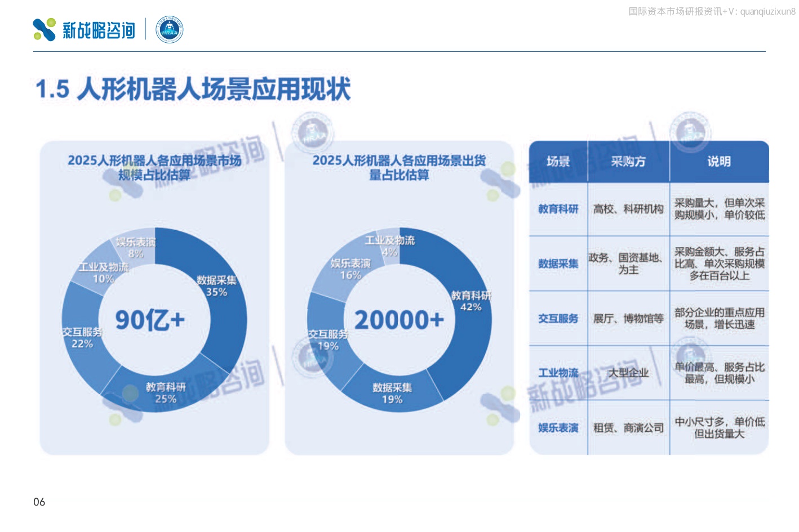
Task: Select the 交互服务 22% donut segment
Action: [82, 338]
